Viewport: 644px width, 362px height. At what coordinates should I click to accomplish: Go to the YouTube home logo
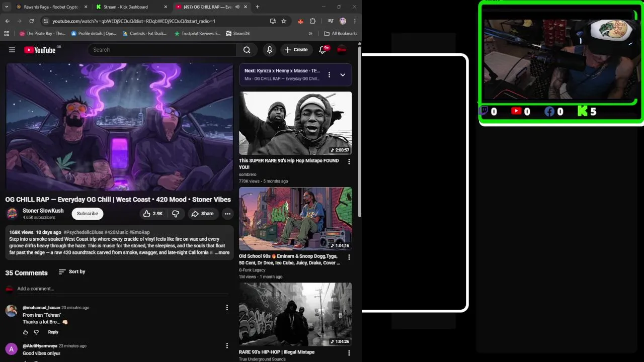[40, 50]
